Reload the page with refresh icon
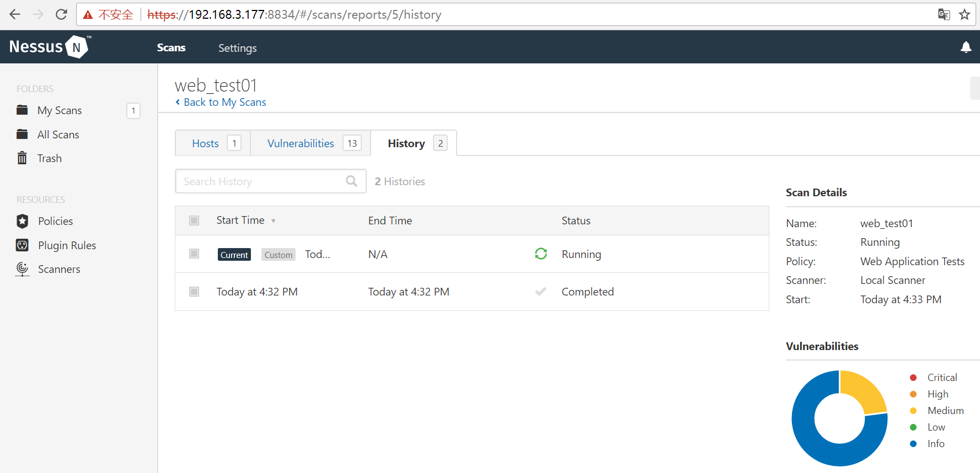The width and height of the screenshot is (980, 473). click(61, 14)
